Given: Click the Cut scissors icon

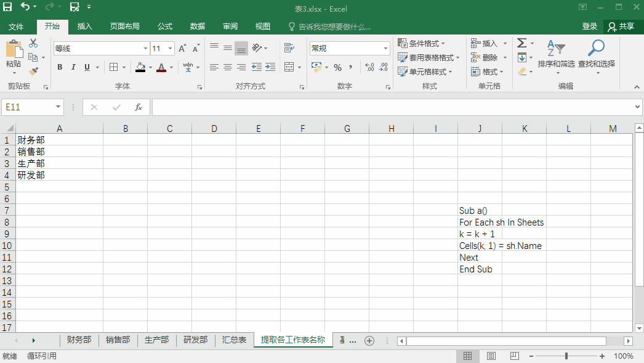Looking at the screenshot, I should coord(33,43).
